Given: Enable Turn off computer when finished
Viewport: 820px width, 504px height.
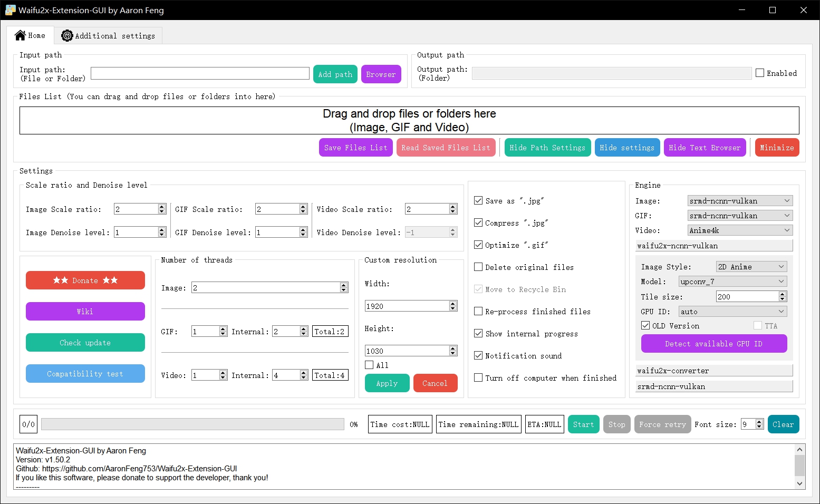Looking at the screenshot, I should tap(478, 377).
